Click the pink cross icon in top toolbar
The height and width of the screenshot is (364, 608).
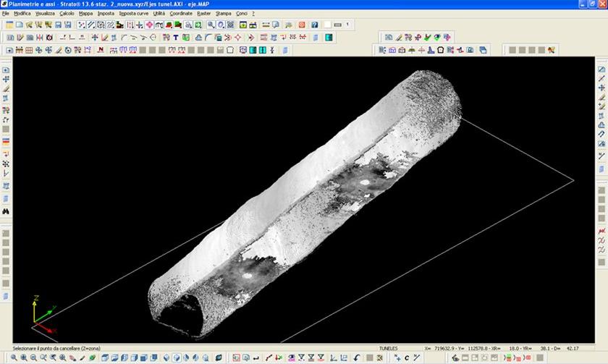pyautogui.click(x=149, y=25)
